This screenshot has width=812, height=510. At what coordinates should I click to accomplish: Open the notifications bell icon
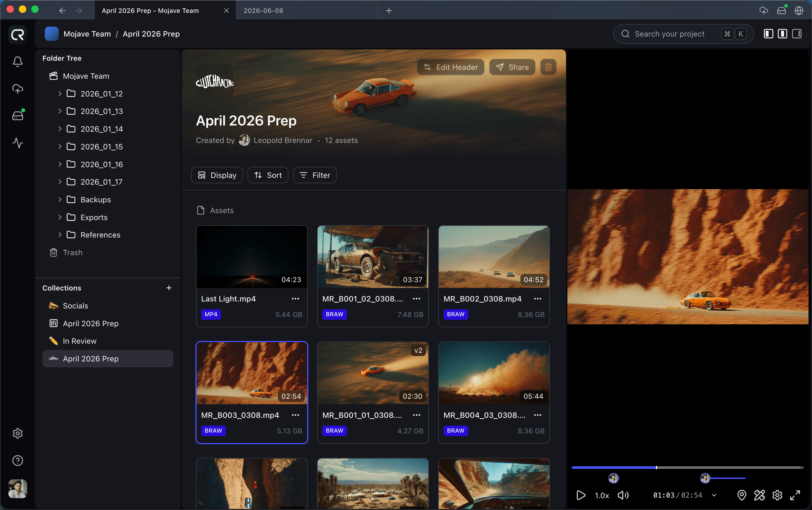pos(17,61)
